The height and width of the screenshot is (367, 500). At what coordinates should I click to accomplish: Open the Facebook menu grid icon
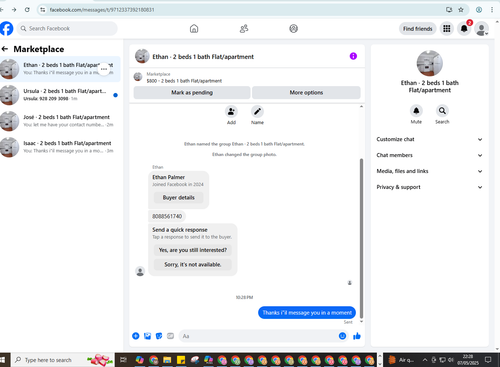pos(447,29)
